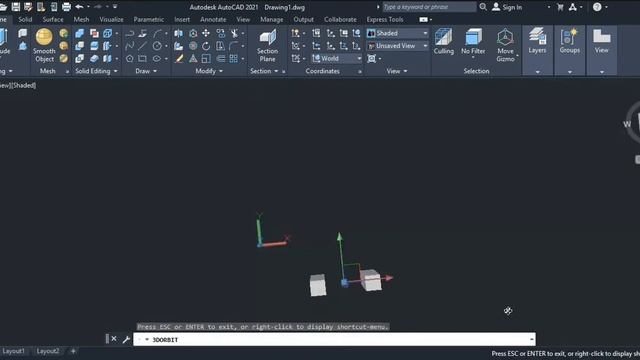This screenshot has height=360, width=640.
Task: Select the Erase tool in Modify panel
Action: tap(179, 59)
